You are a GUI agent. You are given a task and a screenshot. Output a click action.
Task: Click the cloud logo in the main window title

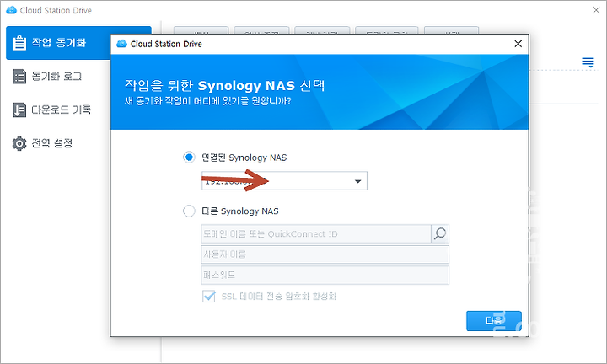[12, 10]
